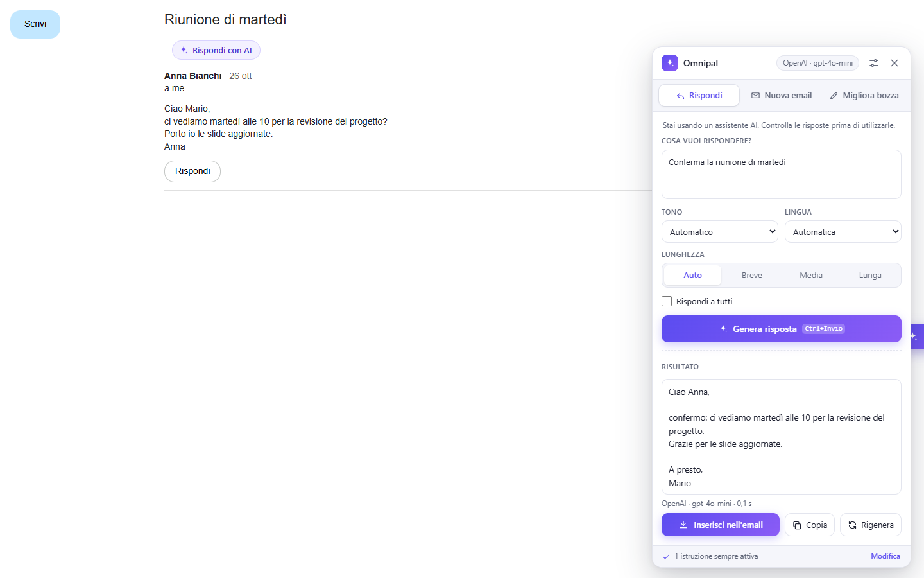
Task: Click the 'OpenAI · gpt-4o-mini · 0,1 s' result info
Action: point(706,504)
